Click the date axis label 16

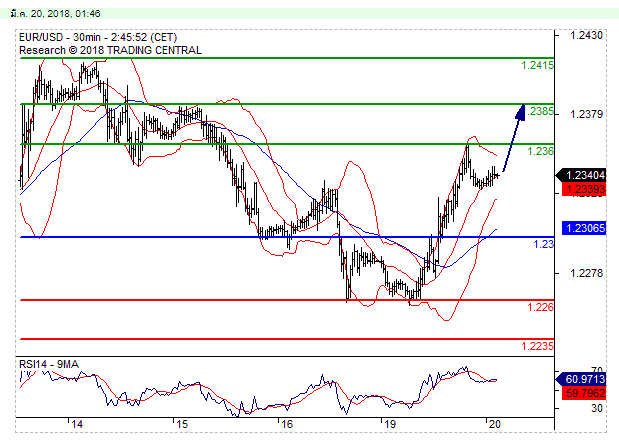pos(287,424)
